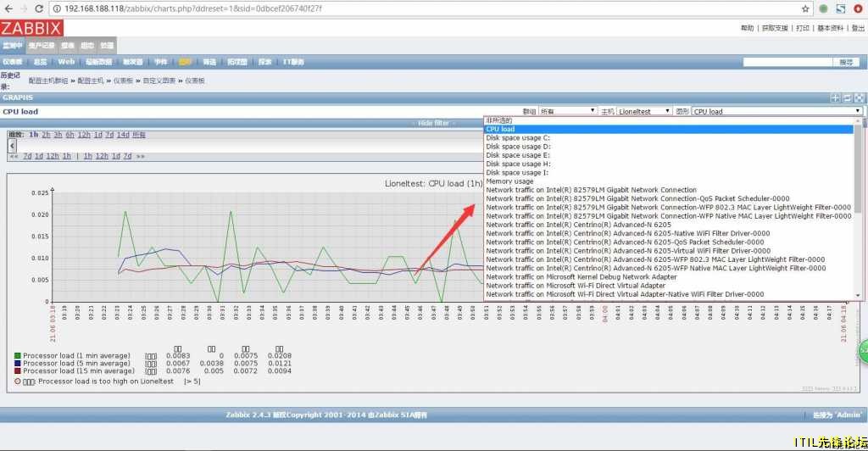Click the 获取支援 support link
The height and width of the screenshot is (451, 868).
775,28
